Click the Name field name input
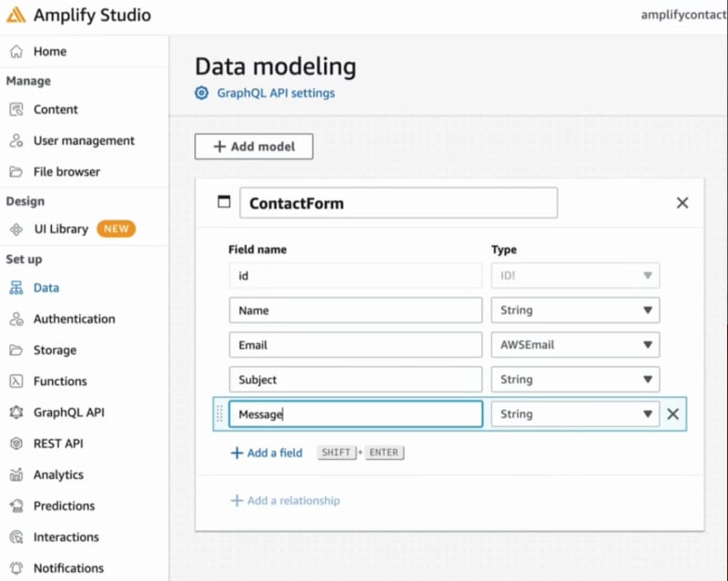Screen dimensions: 728x581 [356, 310]
